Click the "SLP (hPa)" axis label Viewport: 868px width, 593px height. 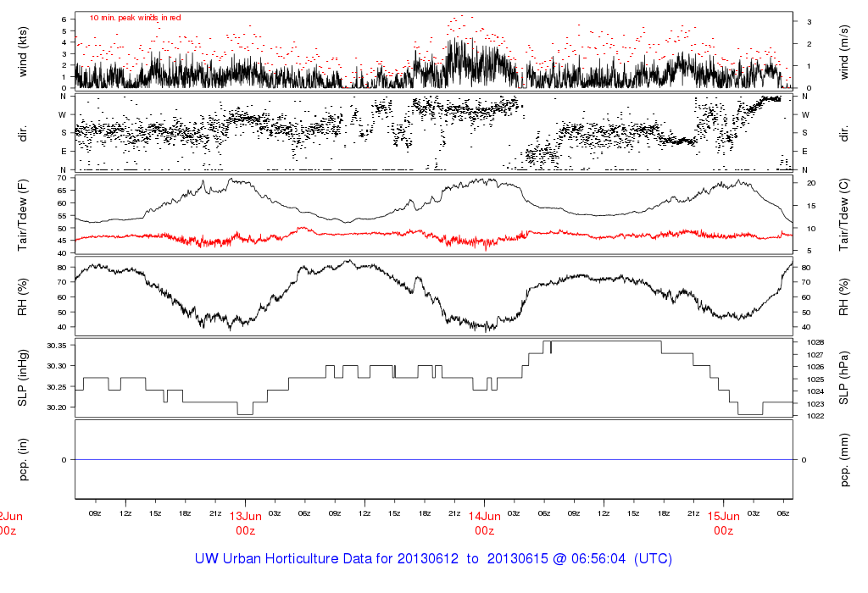tap(844, 377)
